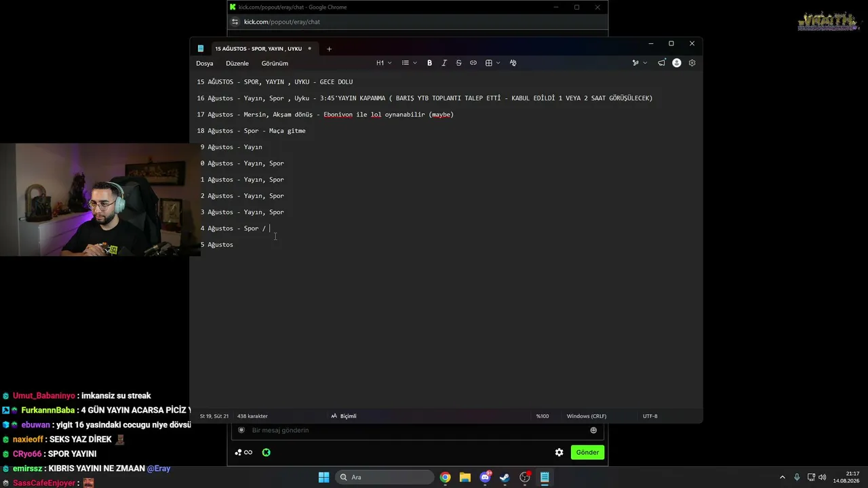Add a new Notepad tab

329,49
